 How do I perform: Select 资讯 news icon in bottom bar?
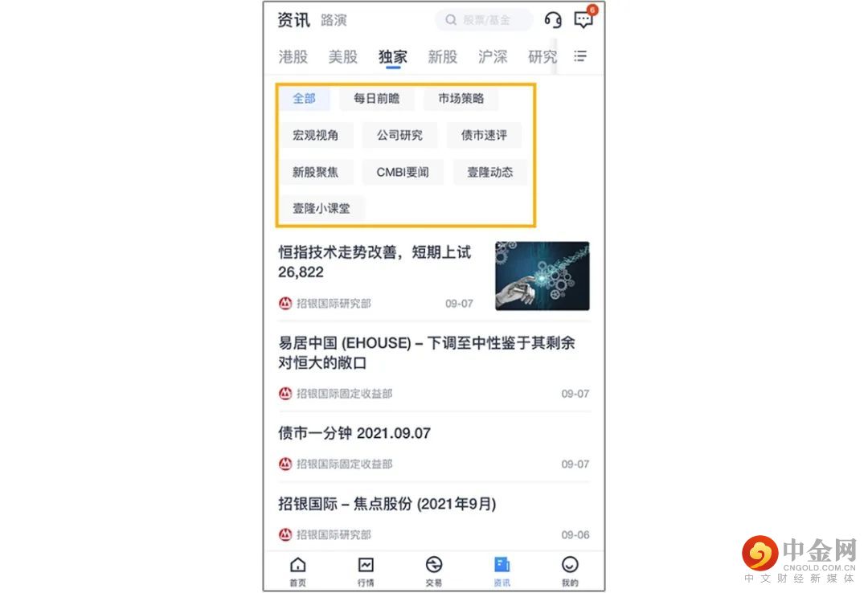(502, 571)
